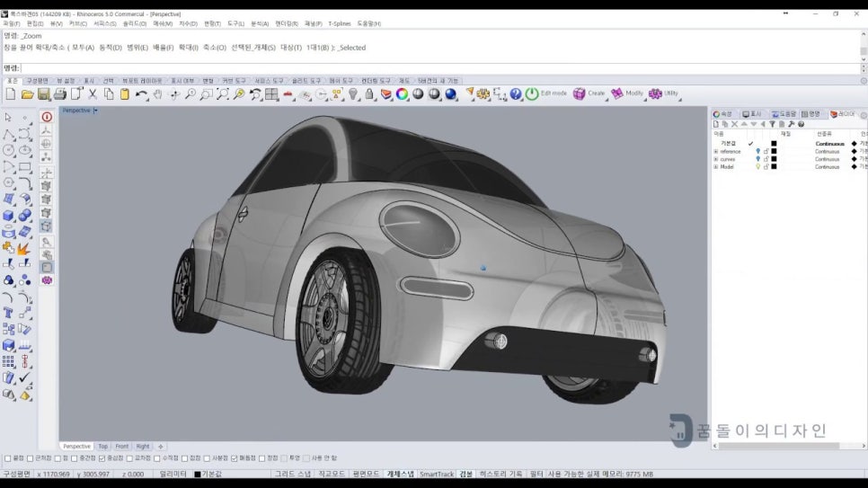Toggle the 매듭점 osnap checkbox

(x=235, y=458)
